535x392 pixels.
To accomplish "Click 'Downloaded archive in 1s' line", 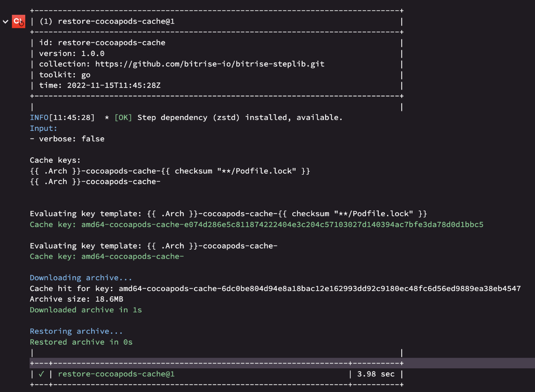I will tap(86, 310).
